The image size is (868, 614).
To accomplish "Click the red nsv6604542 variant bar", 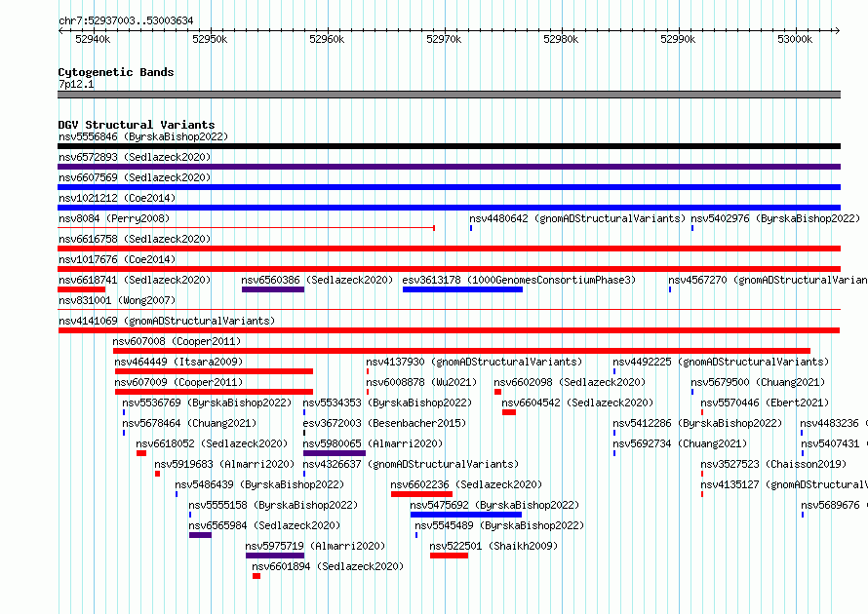I will (x=509, y=412).
